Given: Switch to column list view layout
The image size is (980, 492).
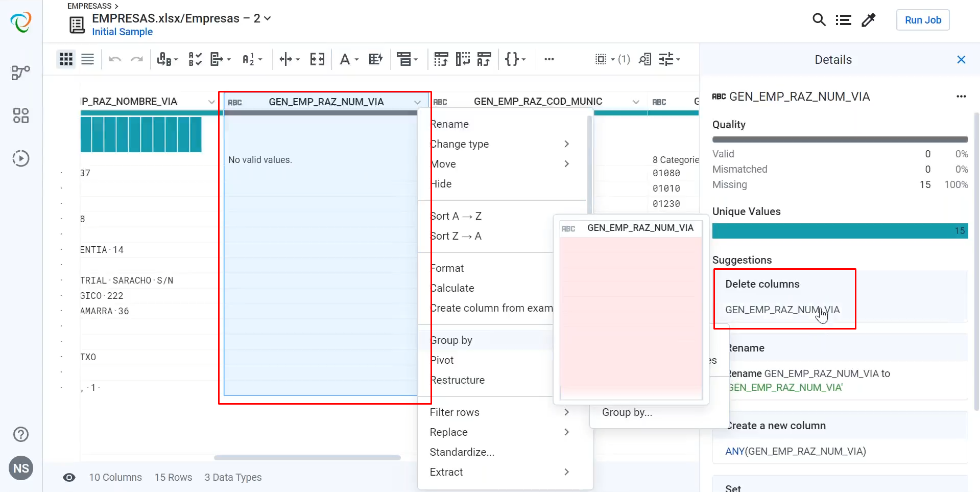Looking at the screenshot, I should pos(88,59).
